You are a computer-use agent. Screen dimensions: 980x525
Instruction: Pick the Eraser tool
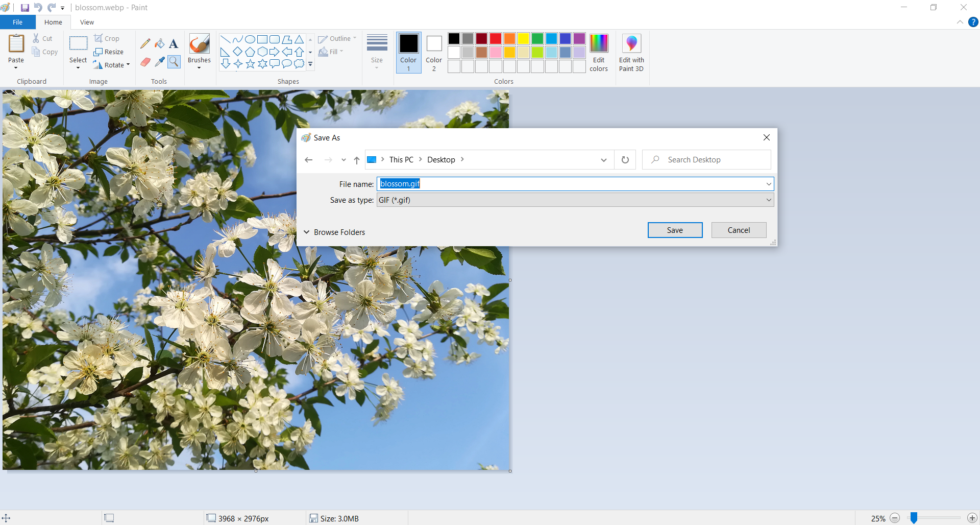[x=145, y=62]
